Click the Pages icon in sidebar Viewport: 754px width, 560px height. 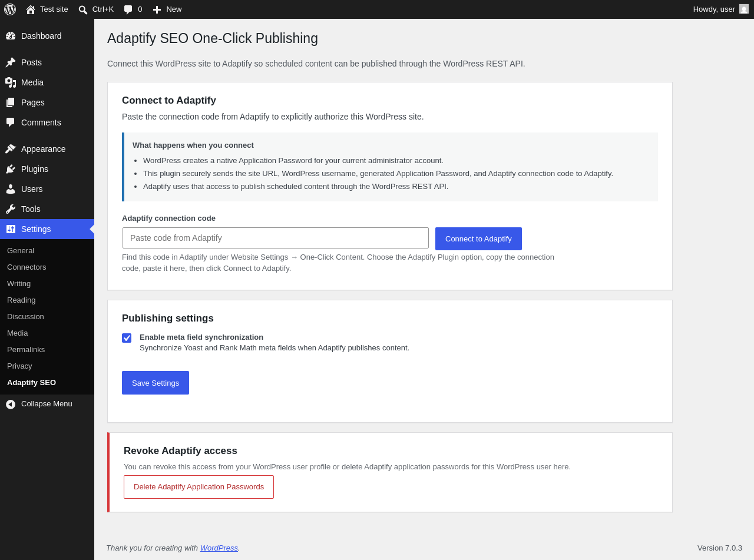click(x=11, y=102)
